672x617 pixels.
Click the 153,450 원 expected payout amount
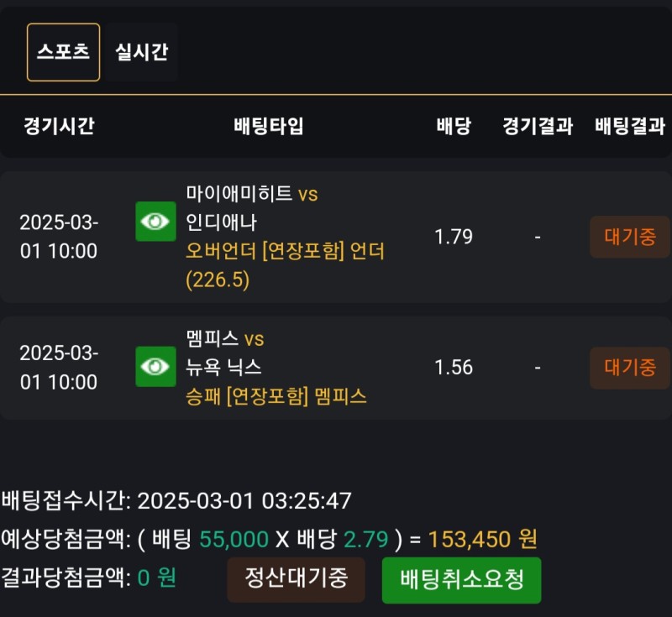tap(482, 539)
